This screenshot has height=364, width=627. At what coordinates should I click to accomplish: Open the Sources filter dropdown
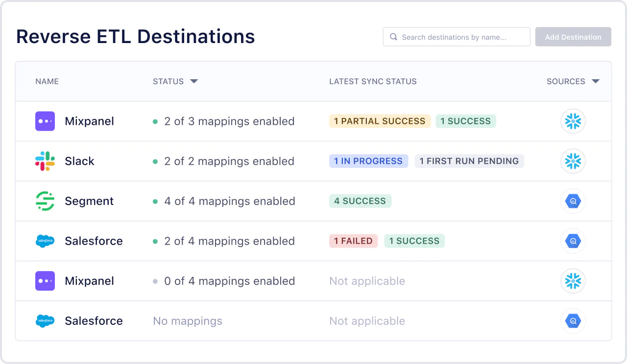pyautogui.click(x=596, y=81)
